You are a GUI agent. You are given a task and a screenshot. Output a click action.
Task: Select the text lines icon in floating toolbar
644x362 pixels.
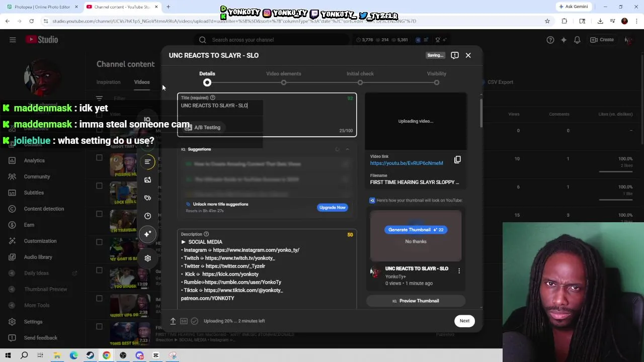(x=147, y=162)
